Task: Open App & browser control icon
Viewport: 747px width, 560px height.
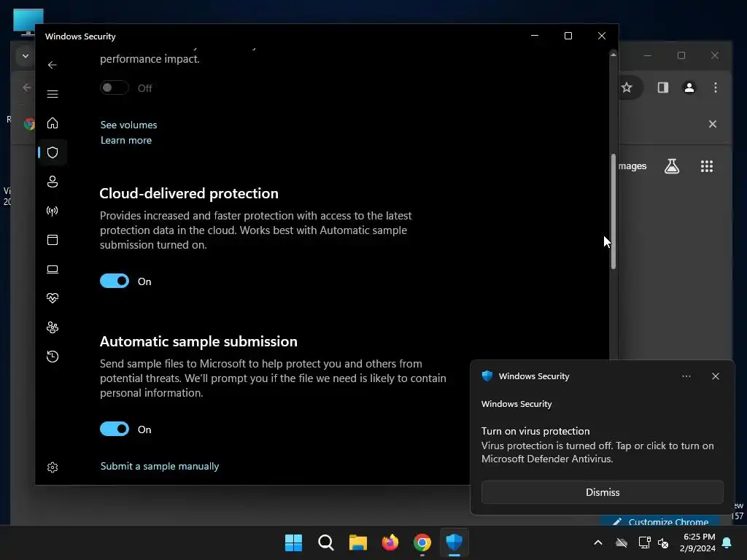Action: (x=53, y=240)
